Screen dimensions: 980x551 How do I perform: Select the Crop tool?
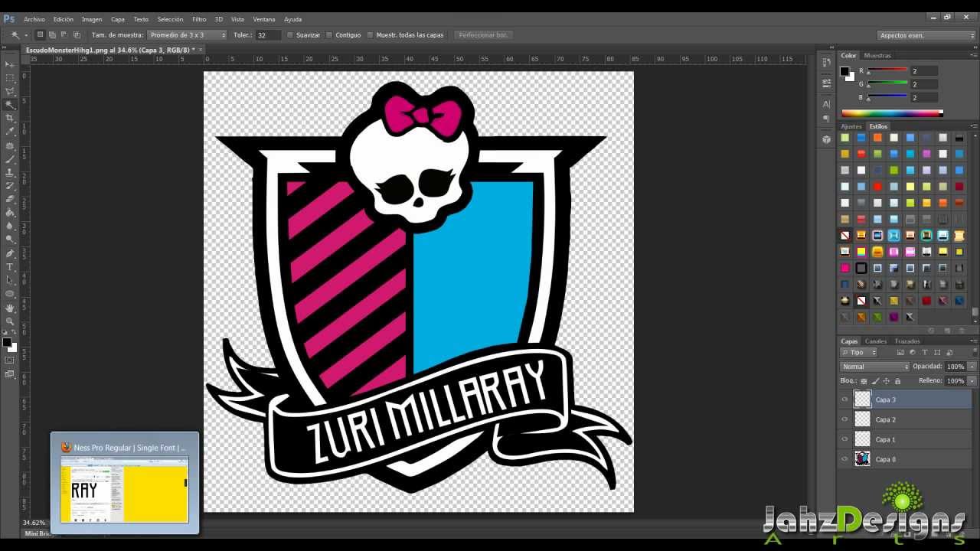click(10, 119)
